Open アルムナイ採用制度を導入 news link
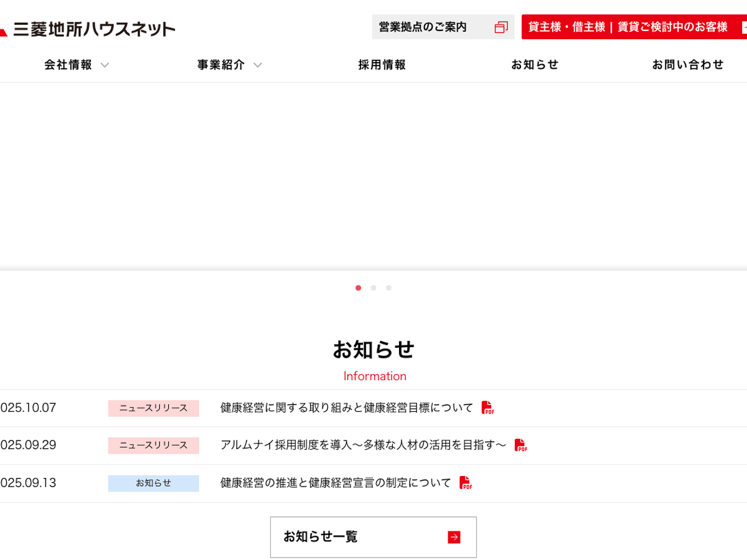The width and height of the screenshot is (747, 560). tap(363, 446)
